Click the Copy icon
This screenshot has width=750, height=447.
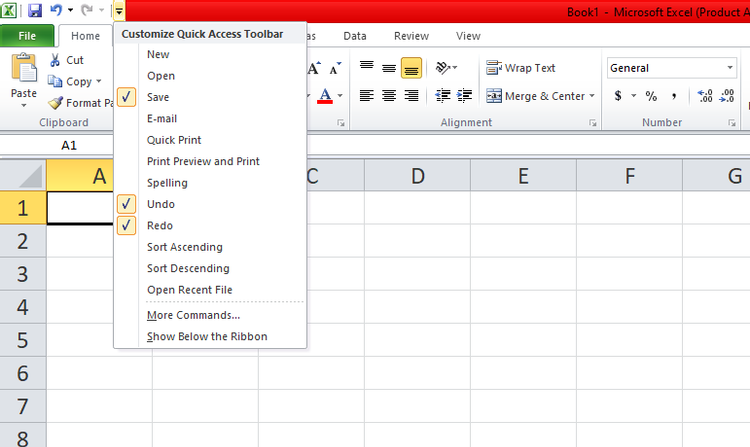[55, 81]
